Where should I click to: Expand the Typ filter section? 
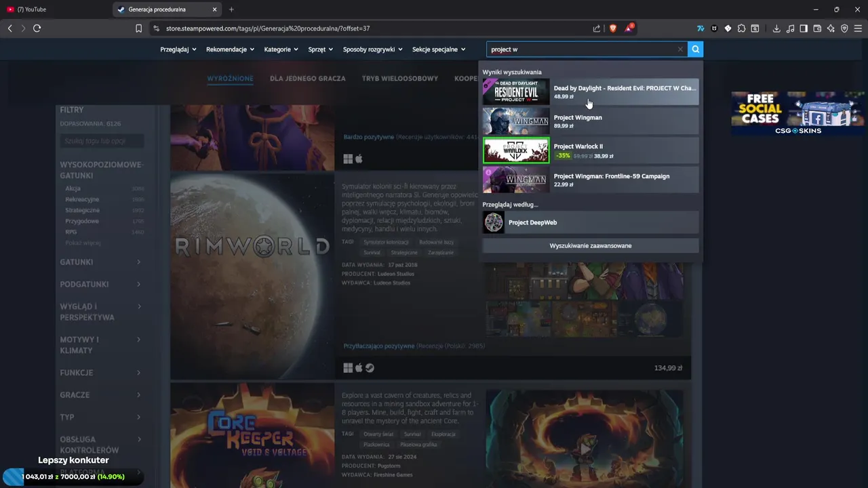click(x=100, y=417)
